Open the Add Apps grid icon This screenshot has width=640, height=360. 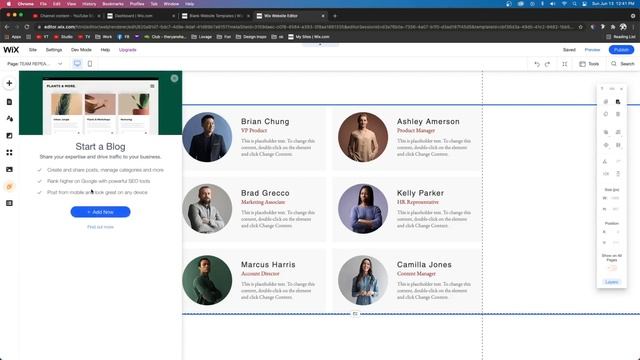click(9, 153)
